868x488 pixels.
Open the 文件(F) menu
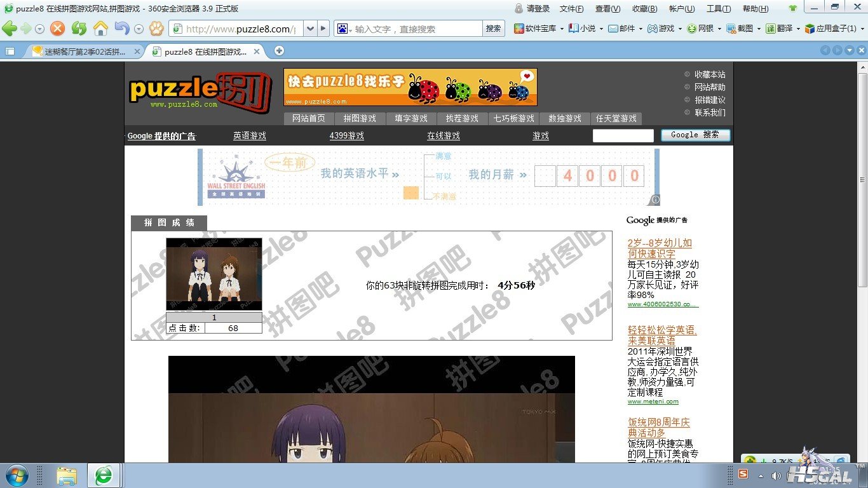click(572, 9)
